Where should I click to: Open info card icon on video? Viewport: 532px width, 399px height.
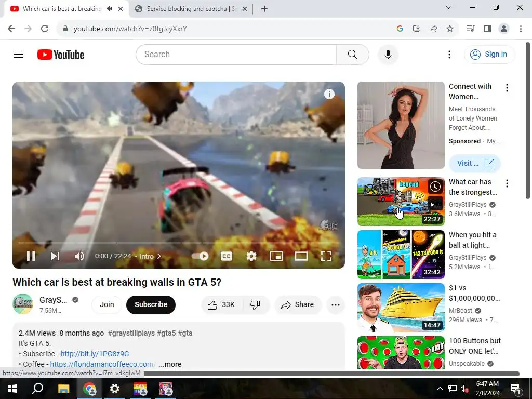click(329, 94)
